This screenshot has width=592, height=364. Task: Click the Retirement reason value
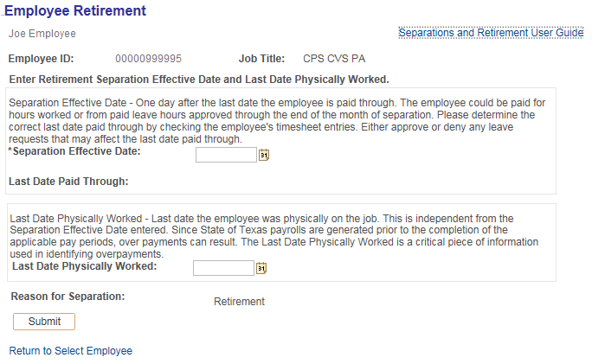tap(239, 302)
